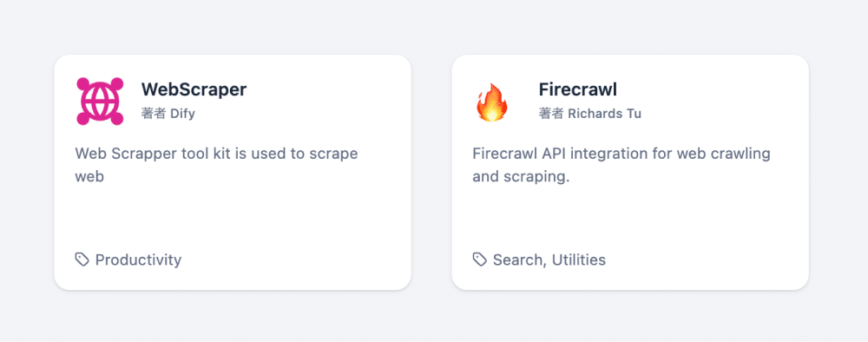Open the WebScraper tool card
This screenshot has height=342, width=868.
(x=233, y=172)
